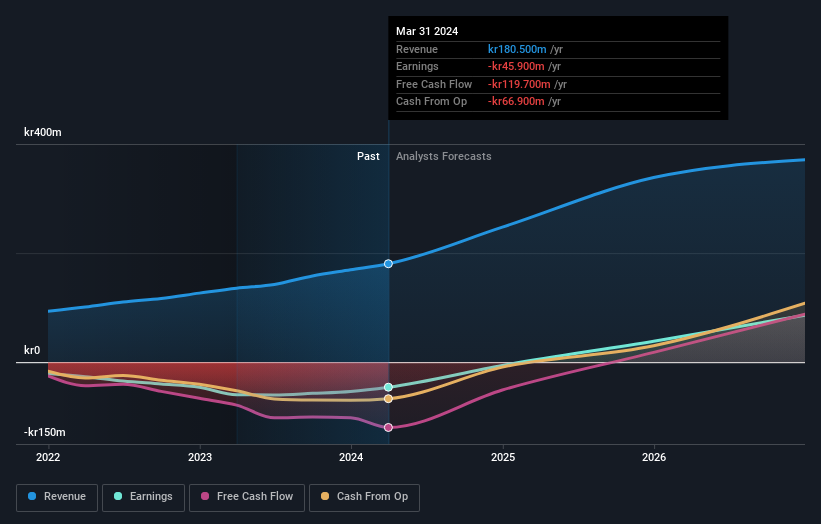The height and width of the screenshot is (524, 821).
Task: Select the Earnings data point on Mar 31 2024
Action: pos(388,387)
